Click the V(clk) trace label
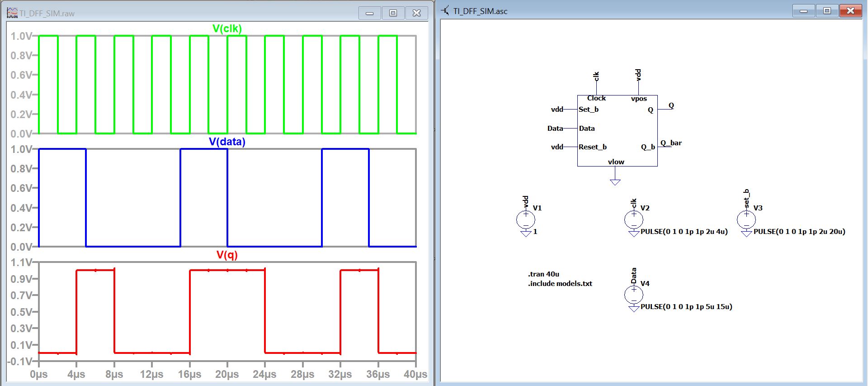The width and height of the screenshot is (868, 386). tap(227, 29)
